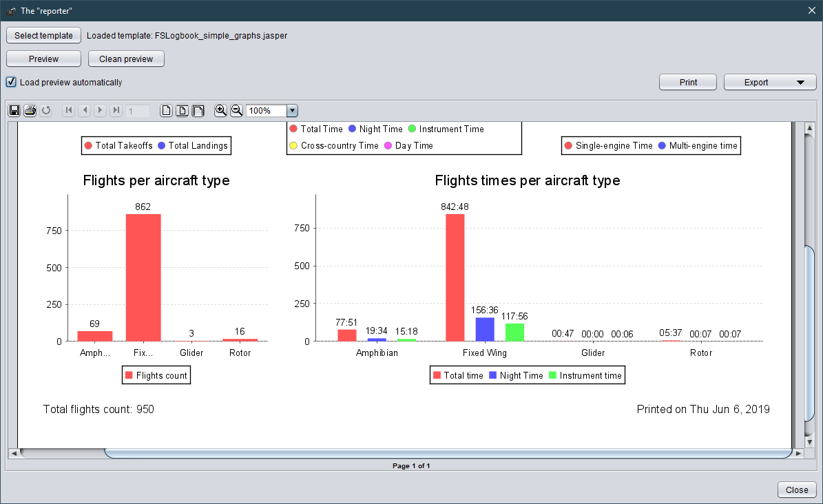Click the "Multi-engine time" legend entry

coord(698,145)
